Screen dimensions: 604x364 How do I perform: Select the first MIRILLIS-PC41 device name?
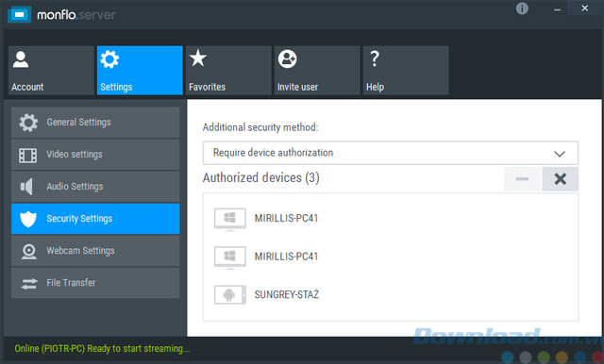(286, 218)
